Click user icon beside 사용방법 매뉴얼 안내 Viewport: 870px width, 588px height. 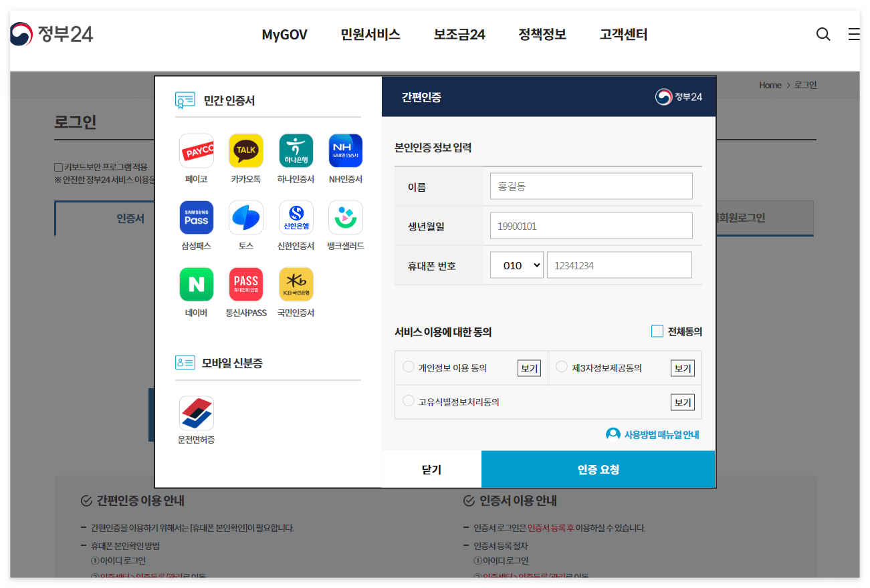coord(613,434)
